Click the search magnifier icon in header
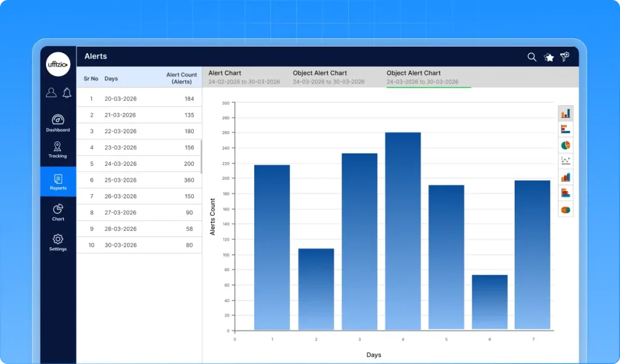Image resolution: width=620 pixels, height=364 pixels. click(x=532, y=57)
